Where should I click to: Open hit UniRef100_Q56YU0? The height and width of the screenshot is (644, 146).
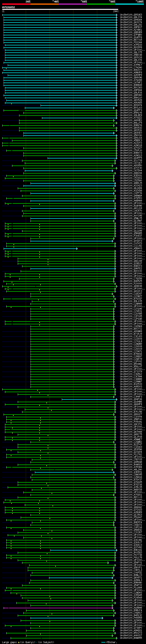click(x=131, y=135)
